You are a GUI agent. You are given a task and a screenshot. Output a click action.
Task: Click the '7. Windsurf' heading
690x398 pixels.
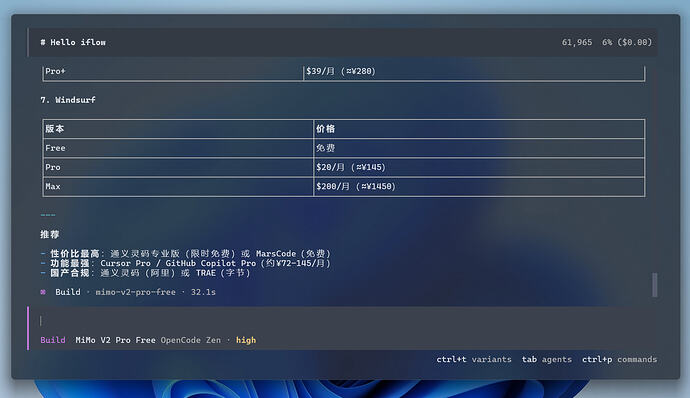(68, 100)
